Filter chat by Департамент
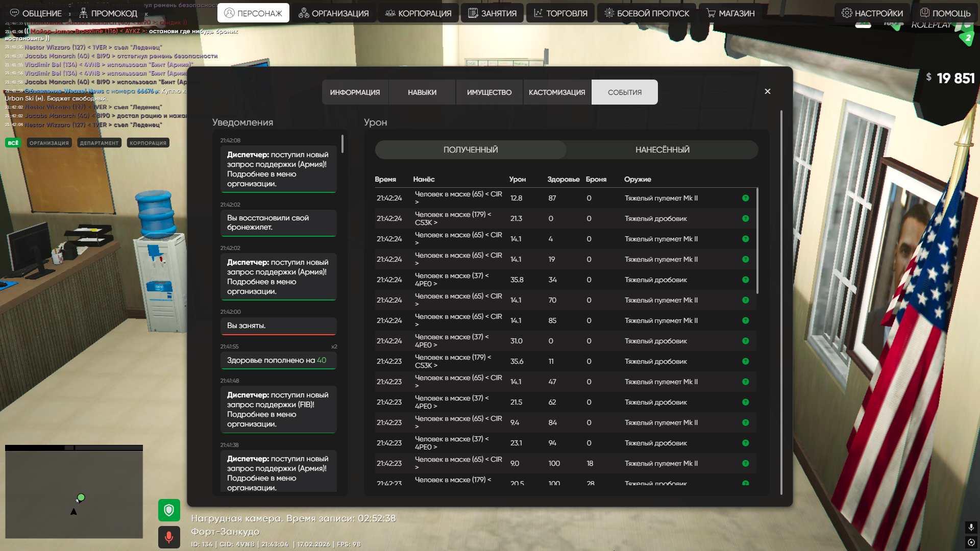This screenshot has width=980, height=551. pos(99,143)
